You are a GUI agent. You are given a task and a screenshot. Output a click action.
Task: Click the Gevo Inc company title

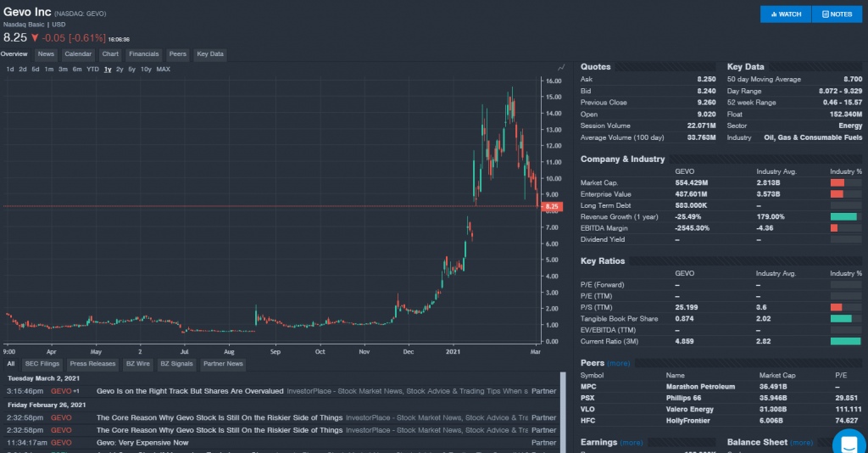coord(27,12)
